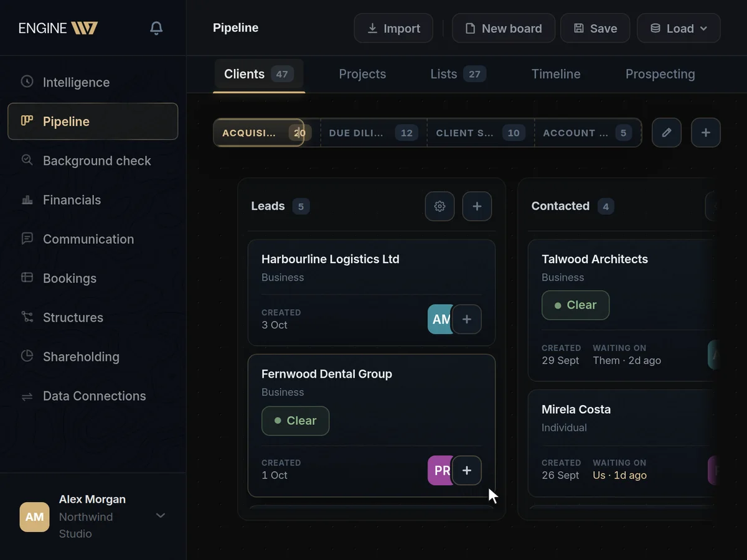Click the Save button
747x560 pixels.
coord(595,28)
